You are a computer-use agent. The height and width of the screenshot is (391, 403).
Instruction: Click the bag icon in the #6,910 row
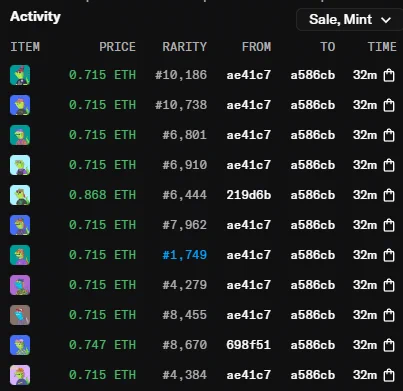pyautogui.click(x=389, y=165)
